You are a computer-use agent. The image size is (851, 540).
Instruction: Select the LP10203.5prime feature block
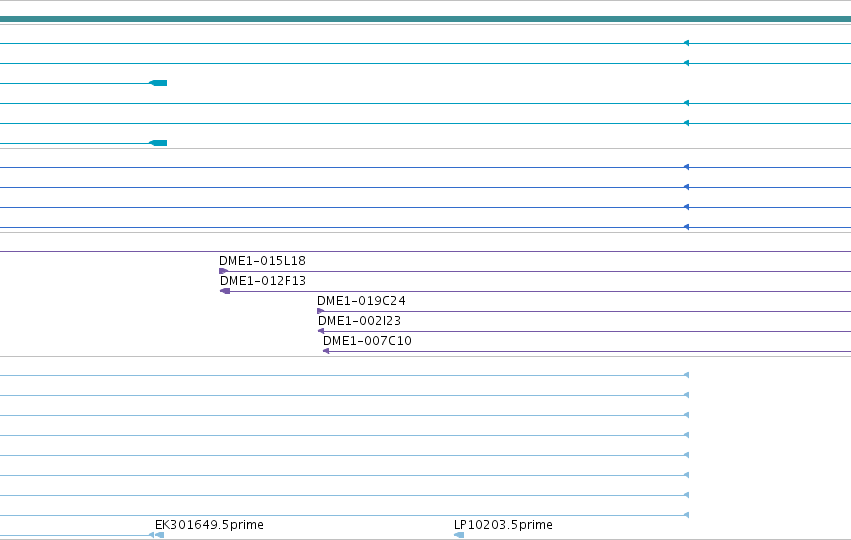pos(459,535)
